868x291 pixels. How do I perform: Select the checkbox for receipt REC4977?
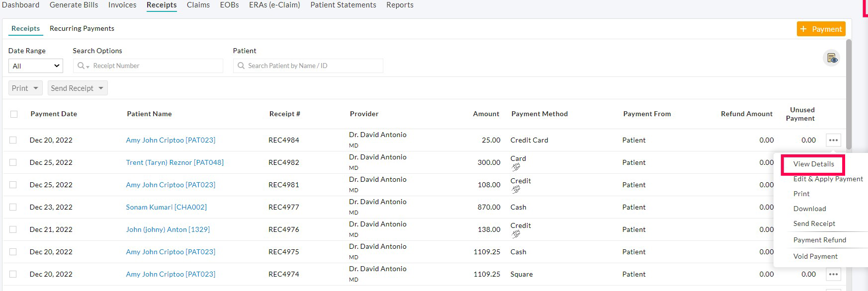[x=13, y=207]
